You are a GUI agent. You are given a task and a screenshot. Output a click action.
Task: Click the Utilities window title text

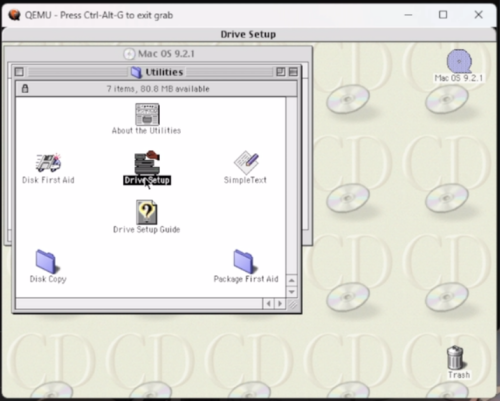click(x=164, y=72)
